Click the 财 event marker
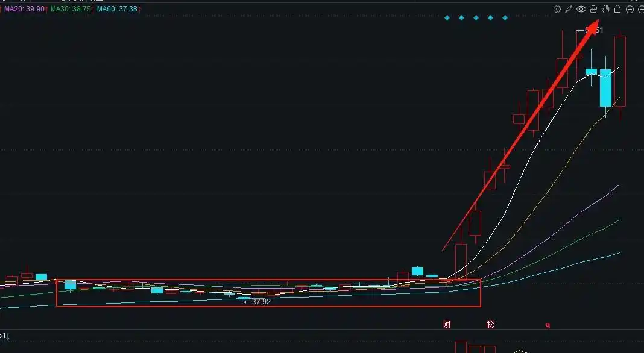644x353 pixels. (447, 325)
